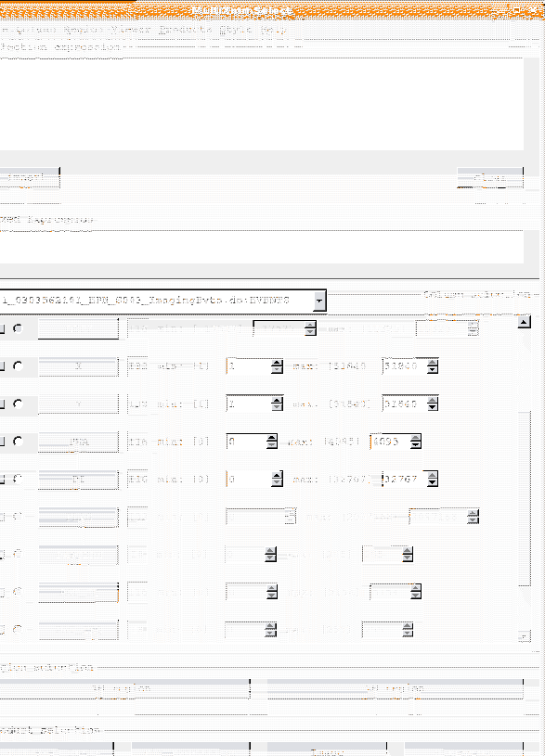Tick the checkbox in the X row

click(x=2, y=366)
